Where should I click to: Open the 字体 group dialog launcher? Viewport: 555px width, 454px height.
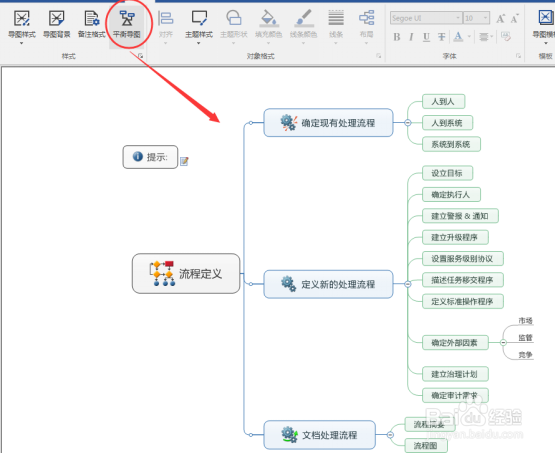519,56
